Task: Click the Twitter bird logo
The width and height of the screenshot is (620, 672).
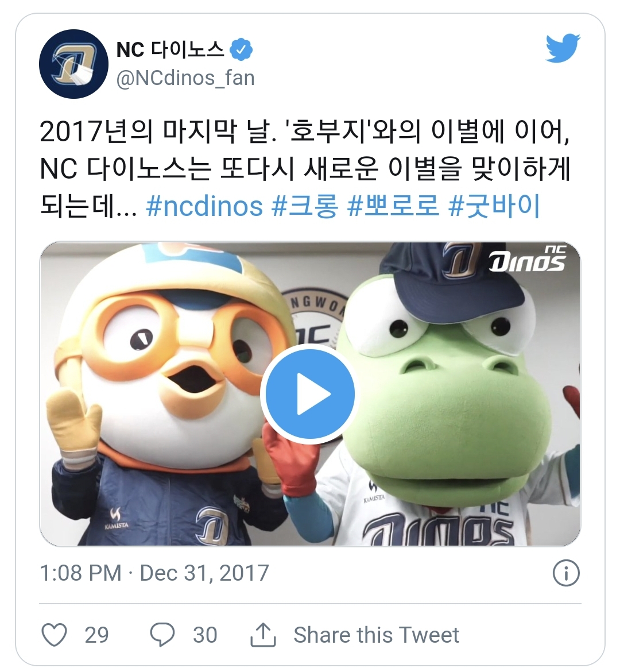Action: click(563, 48)
